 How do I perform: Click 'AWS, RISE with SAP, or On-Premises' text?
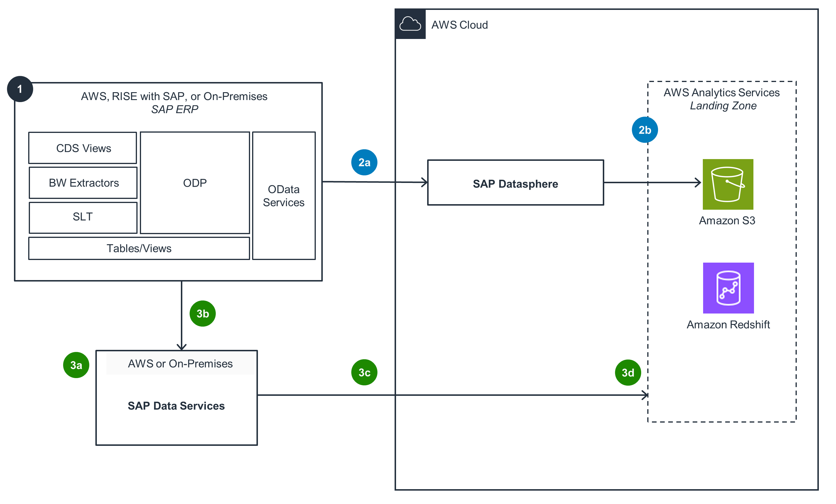point(174,96)
